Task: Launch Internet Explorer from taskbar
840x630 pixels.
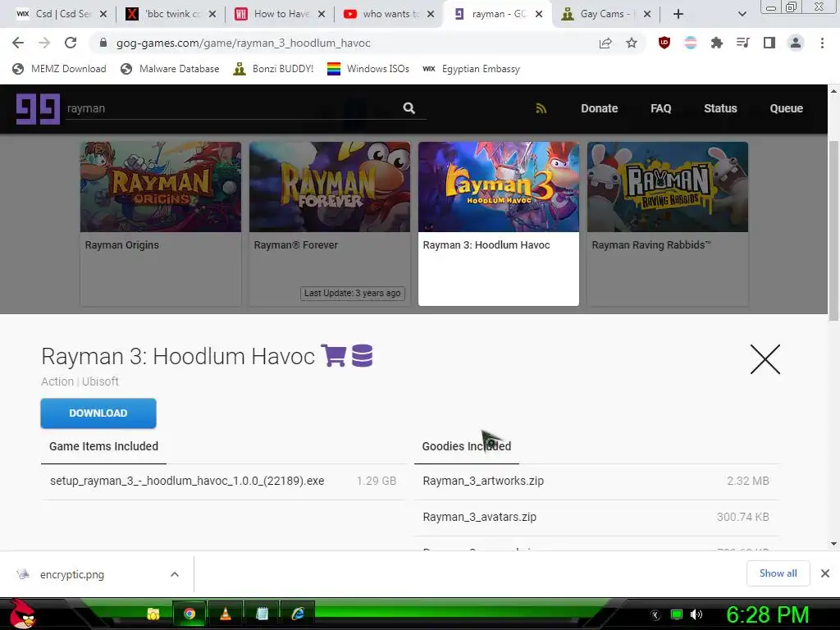Action: point(298,614)
